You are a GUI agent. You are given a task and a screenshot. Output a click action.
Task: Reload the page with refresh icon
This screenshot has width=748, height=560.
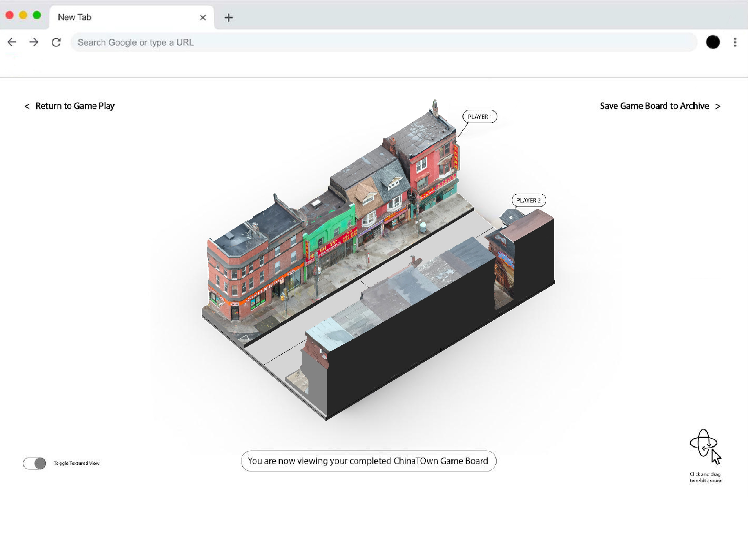56,42
